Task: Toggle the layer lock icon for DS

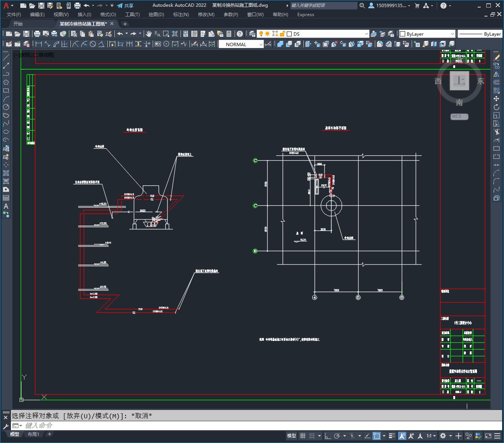Action: tap(283, 34)
